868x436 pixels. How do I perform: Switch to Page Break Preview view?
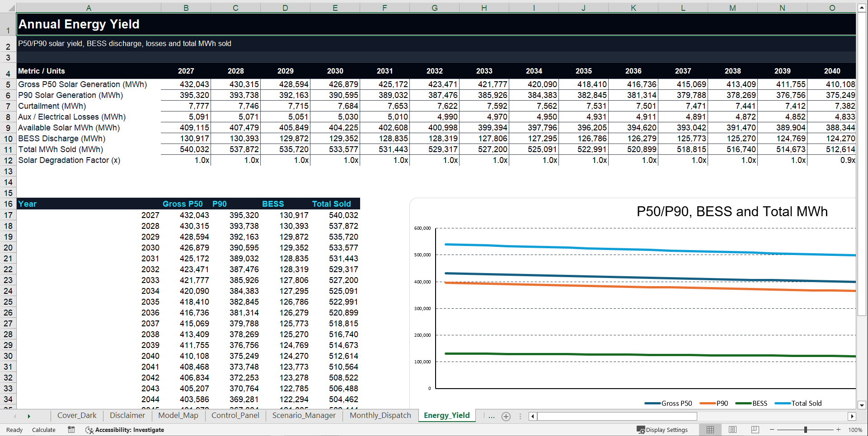pyautogui.click(x=755, y=430)
